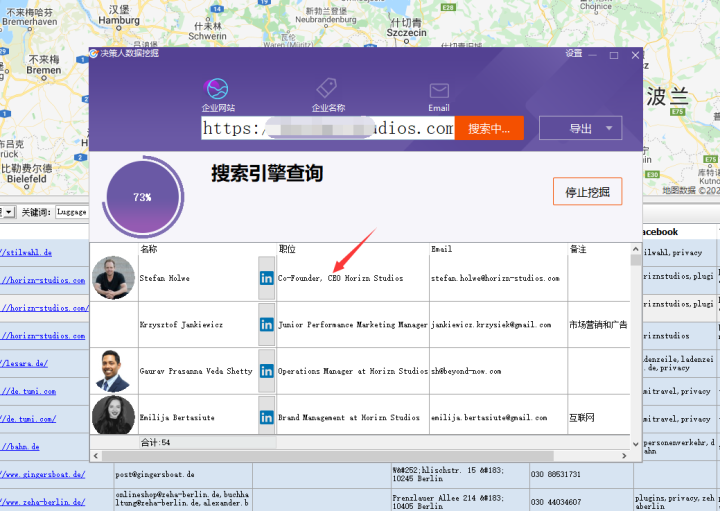The width and height of the screenshot is (720, 511).
Task: Click Emilija Bertasiute's profile photo
Action: pyautogui.click(x=113, y=416)
